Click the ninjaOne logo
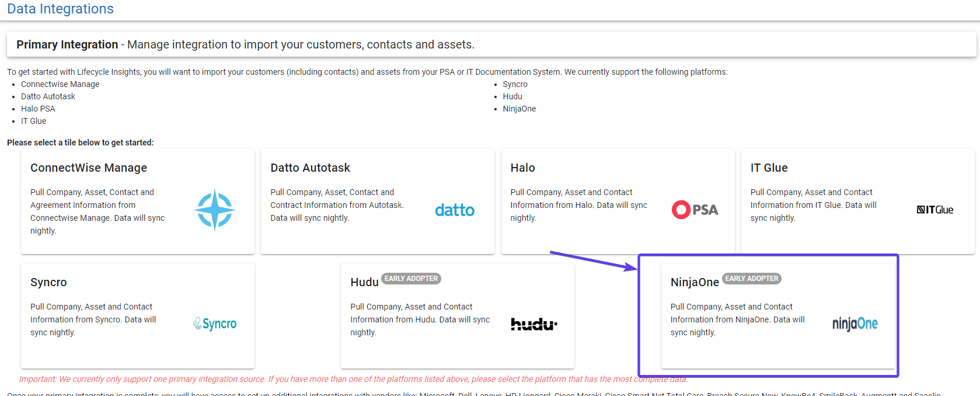This screenshot has height=396, width=980. point(855,324)
